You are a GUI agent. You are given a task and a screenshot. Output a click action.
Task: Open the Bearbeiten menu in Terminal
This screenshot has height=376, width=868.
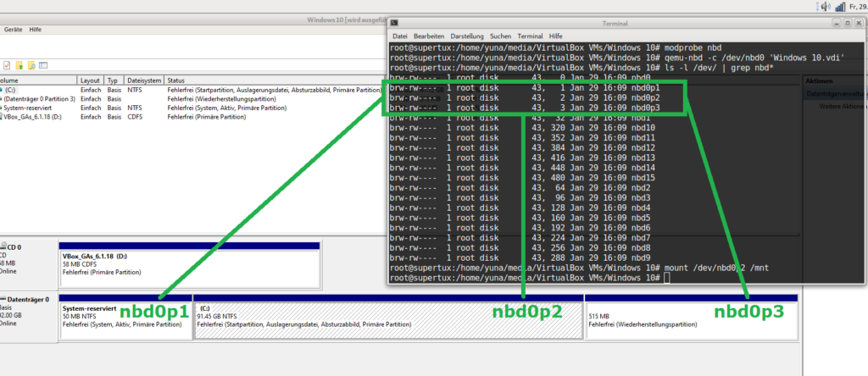(429, 36)
